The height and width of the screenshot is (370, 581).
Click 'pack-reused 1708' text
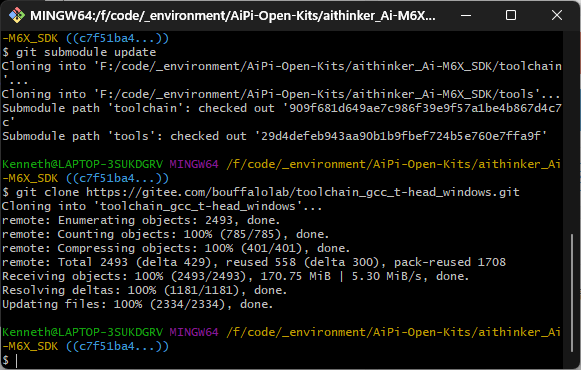point(450,262)
